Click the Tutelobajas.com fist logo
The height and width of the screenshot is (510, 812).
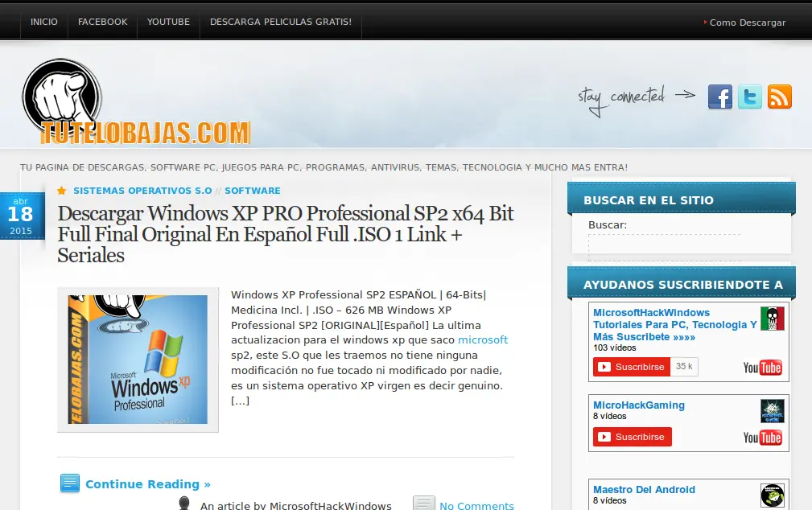[x=137, y=102]
